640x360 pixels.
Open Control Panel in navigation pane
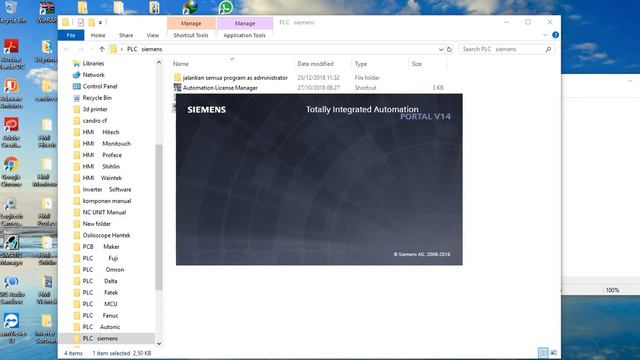click(x=100, y=86)
